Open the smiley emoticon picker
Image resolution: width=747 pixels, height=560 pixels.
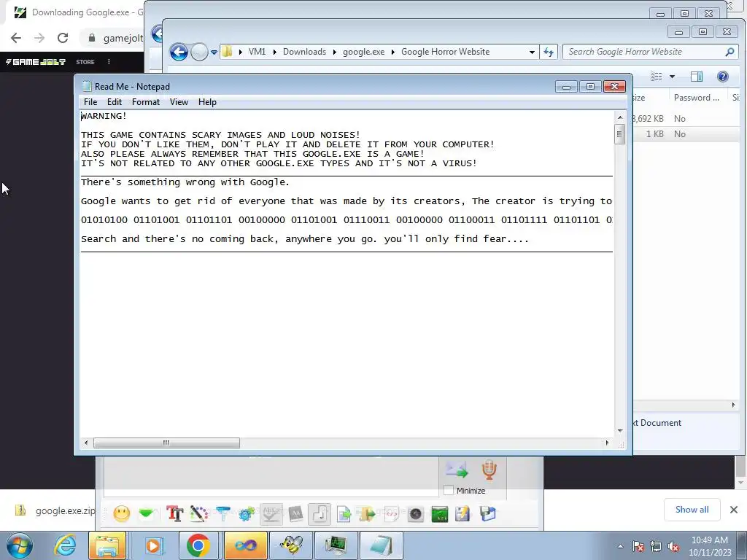point(122,514)
